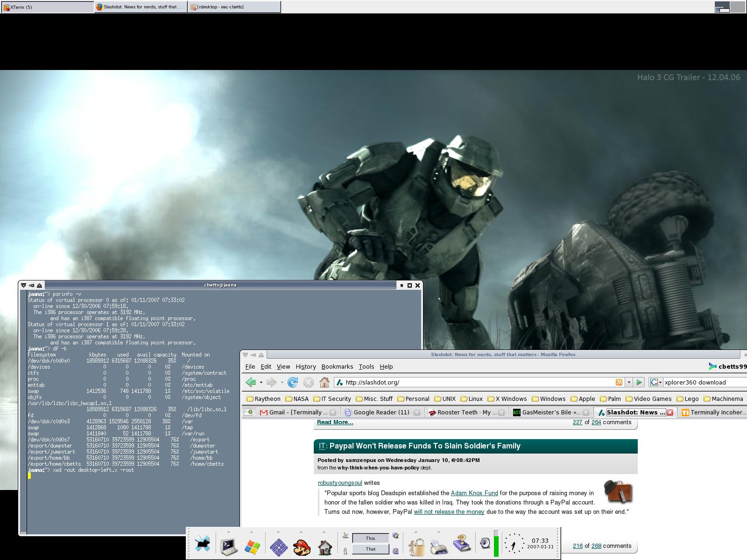This screenshot has width=747, height=560.
Task: Go back in Firefox
Action: click(x=251, y=382)
